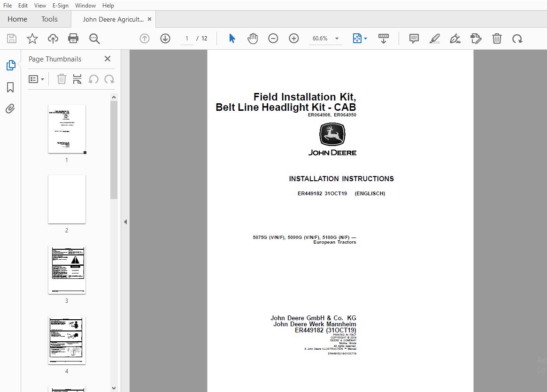Viewport: 547px width, 392px height.
Task: Zoom in with plus button
Action: pos(294,38)
